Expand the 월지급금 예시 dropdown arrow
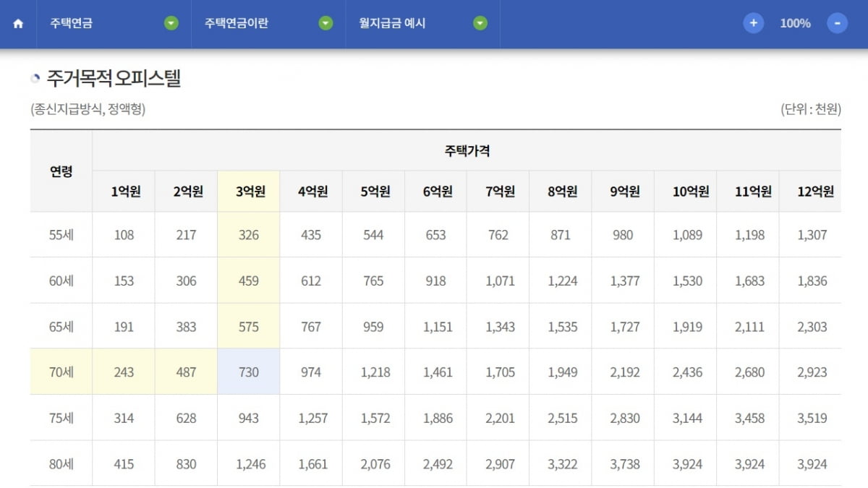This screenshot has width=868, height=488. point(480,23)
